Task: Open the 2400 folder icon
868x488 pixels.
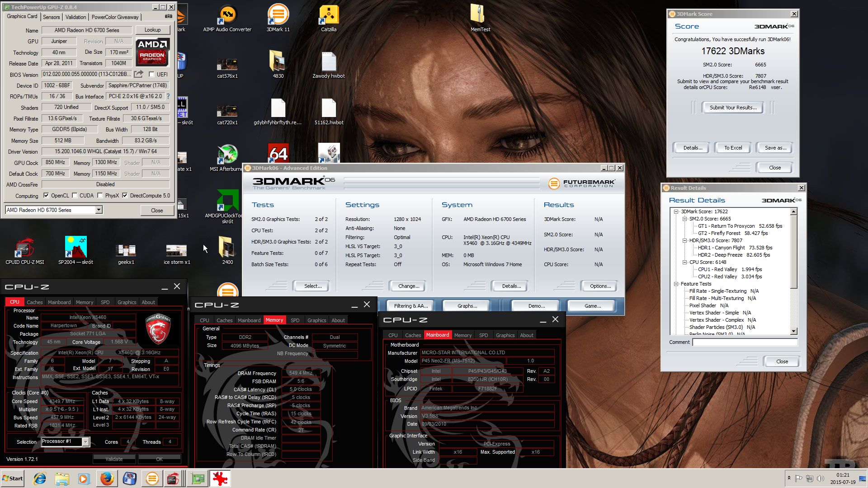Action: pos(227,250)
